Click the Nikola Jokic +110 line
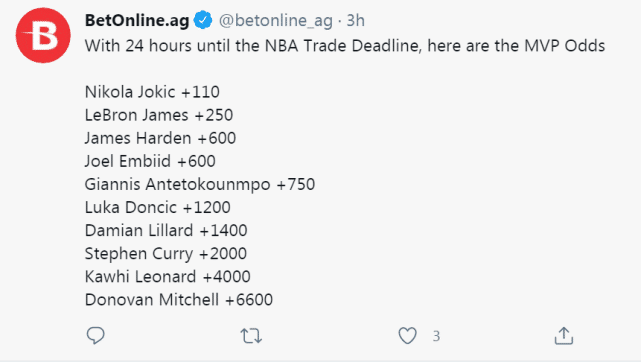 152,92
